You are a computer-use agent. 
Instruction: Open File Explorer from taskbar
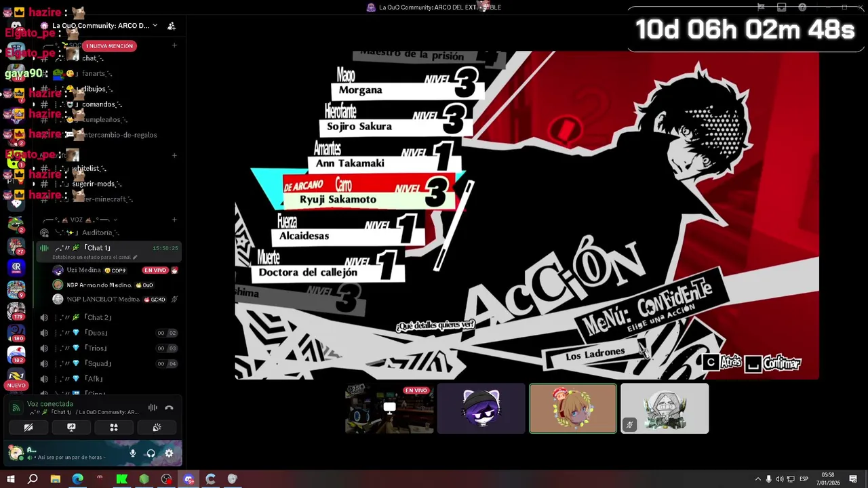pyautogui.click(x=56, y=479)
